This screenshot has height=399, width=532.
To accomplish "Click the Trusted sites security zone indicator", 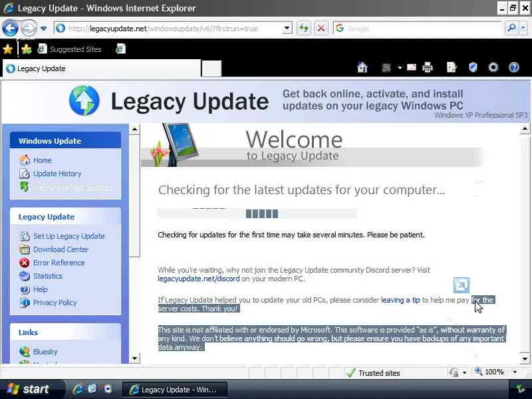I will [x=373, y=373].
